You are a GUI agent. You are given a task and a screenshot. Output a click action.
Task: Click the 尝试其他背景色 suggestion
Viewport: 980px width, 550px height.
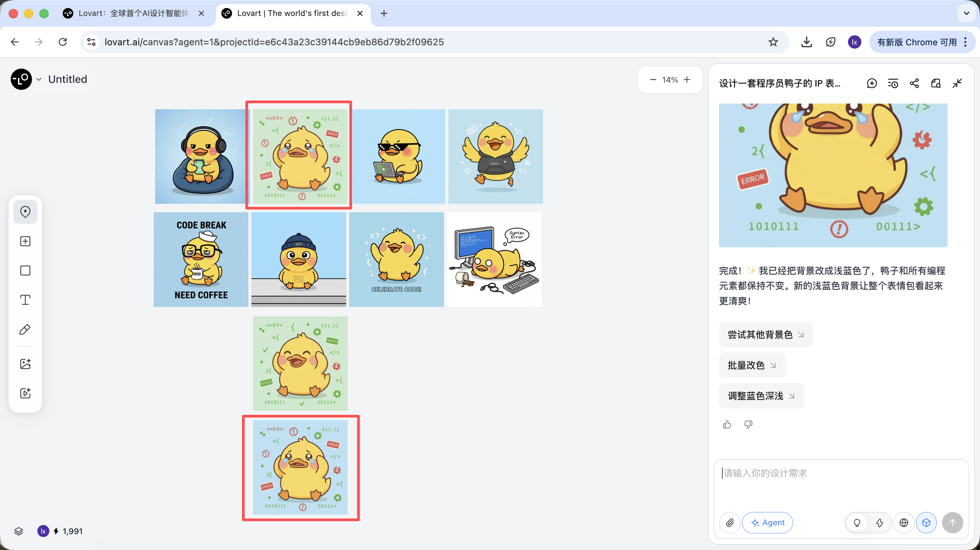(x=765, y=335)
